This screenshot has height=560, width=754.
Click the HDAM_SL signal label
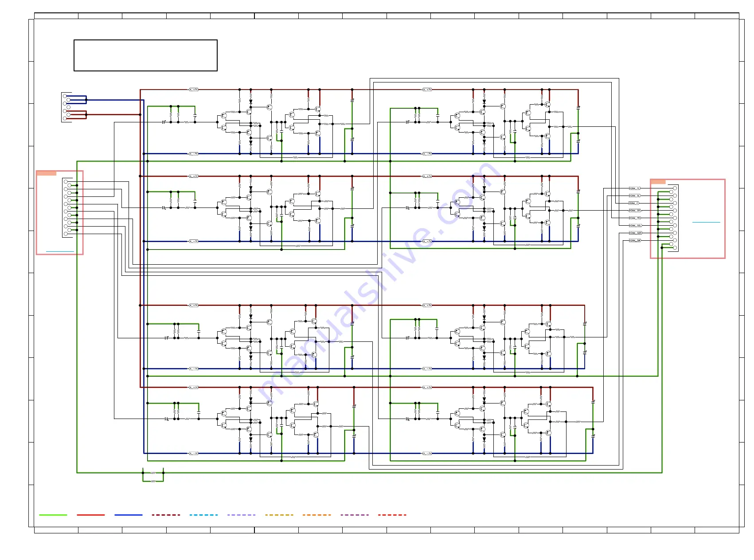pos(635,196)
